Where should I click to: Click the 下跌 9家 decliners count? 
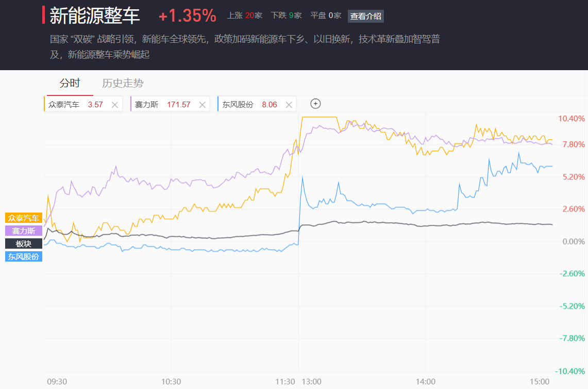pyautogui.click(x=278, y=15)
